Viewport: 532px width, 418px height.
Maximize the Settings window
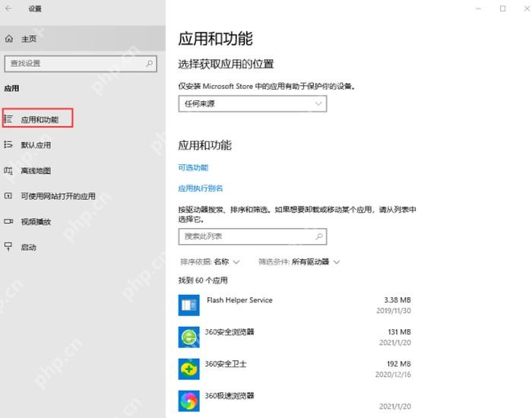point(502,8)
